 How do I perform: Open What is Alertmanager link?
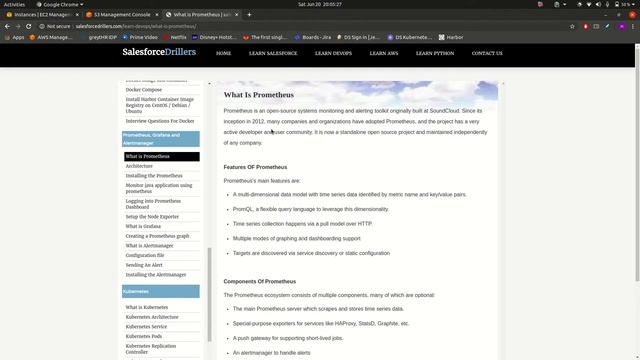click(149, 246)
